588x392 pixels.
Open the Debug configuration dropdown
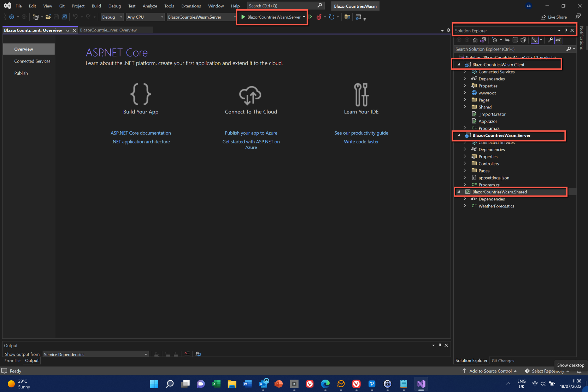pyautogui.click(x=112, y=17)
